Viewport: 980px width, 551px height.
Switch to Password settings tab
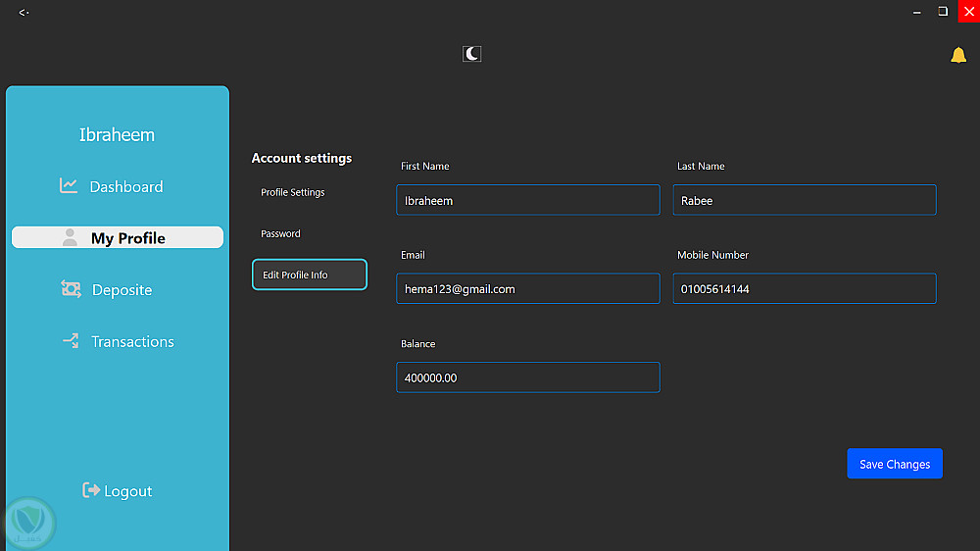pyautogui.click(x=281, y=233)
